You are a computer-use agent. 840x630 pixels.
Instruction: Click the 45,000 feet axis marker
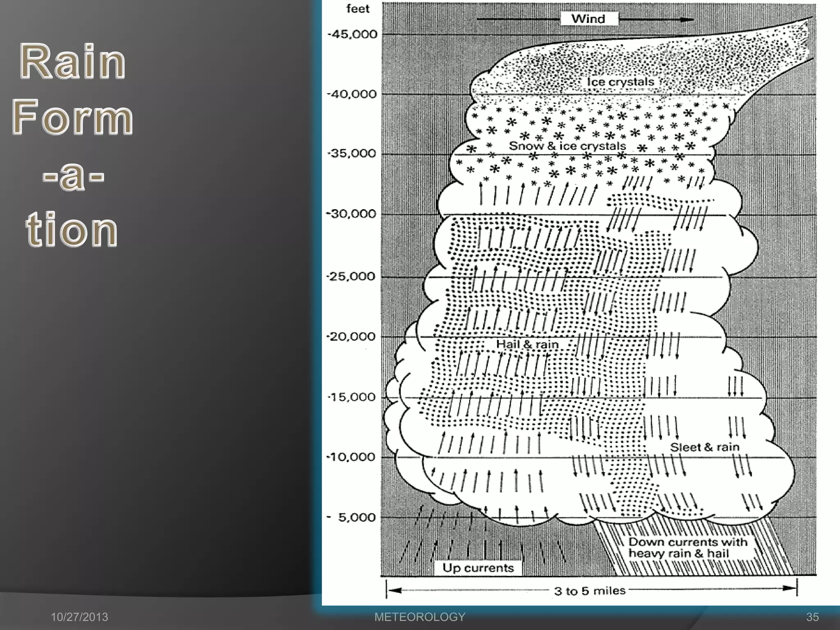click(x=352, y=34)
